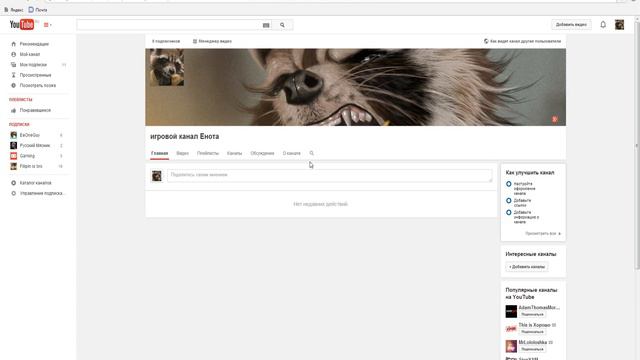Open the Русский Мясник subscription
The width and height of the screenshot is (640, 360).
click(x=35, y=145)
